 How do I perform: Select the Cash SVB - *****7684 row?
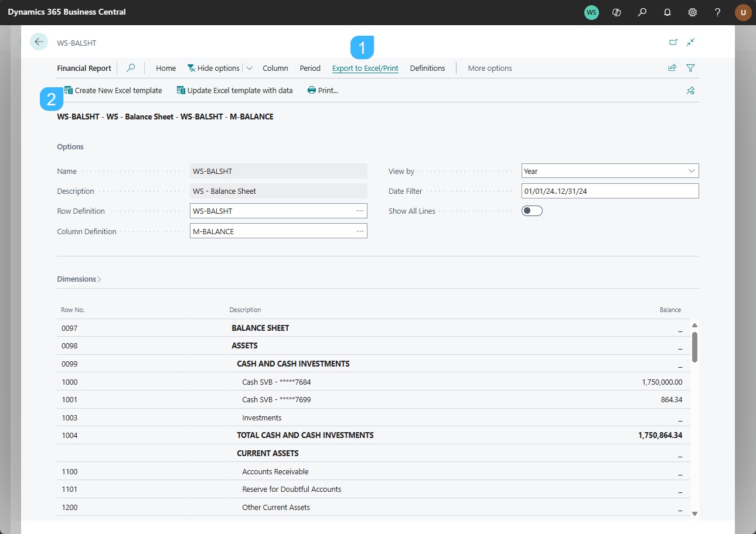click(x=373, y=382)
